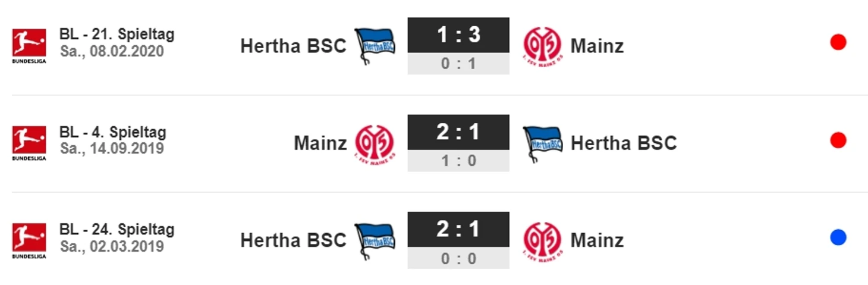Click blue result dot for 02.03.2019 match
Image resolution: width=868 pixels, height=285 pixels.
838,237
